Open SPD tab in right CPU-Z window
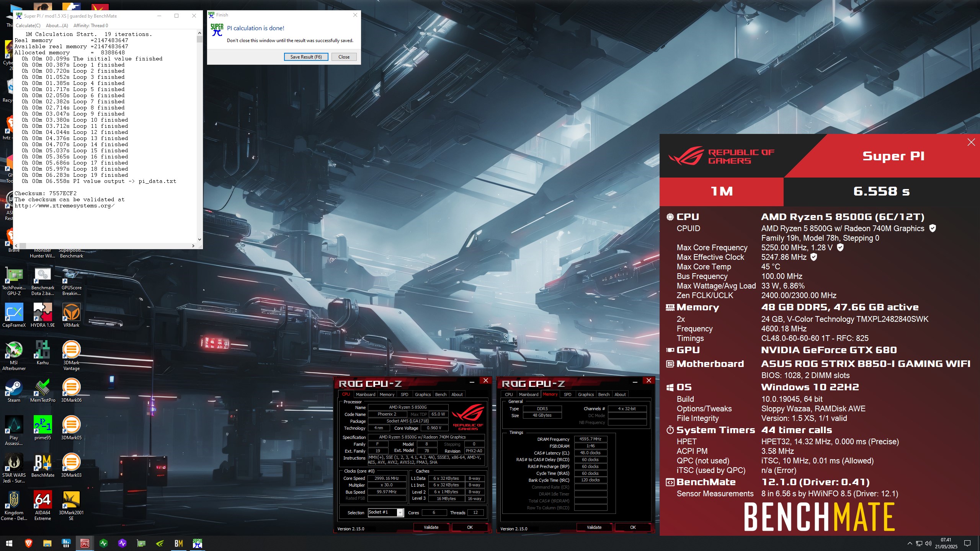This screenshot has height=551, width=980. 567,395
